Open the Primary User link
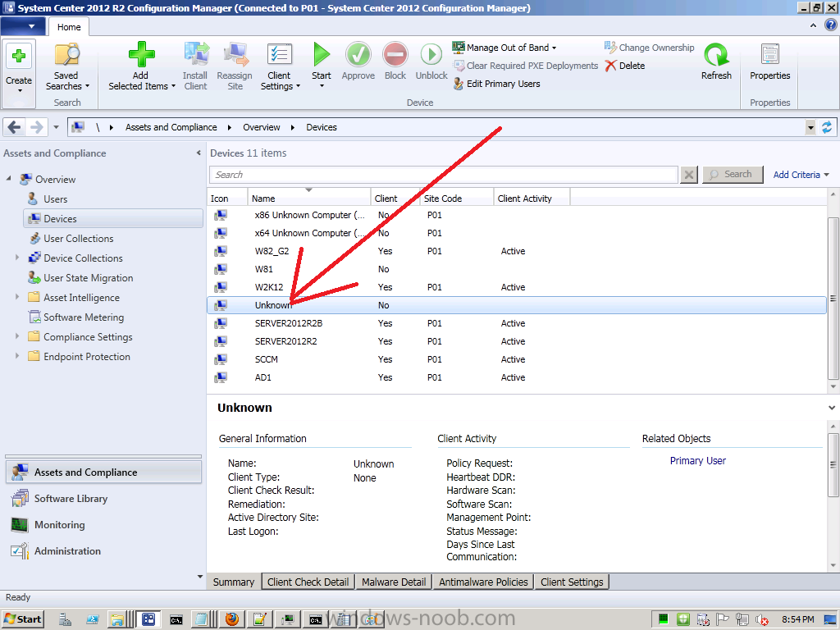Screen dimensions: 840x630 pyautogui.click(x=697, y=461)
